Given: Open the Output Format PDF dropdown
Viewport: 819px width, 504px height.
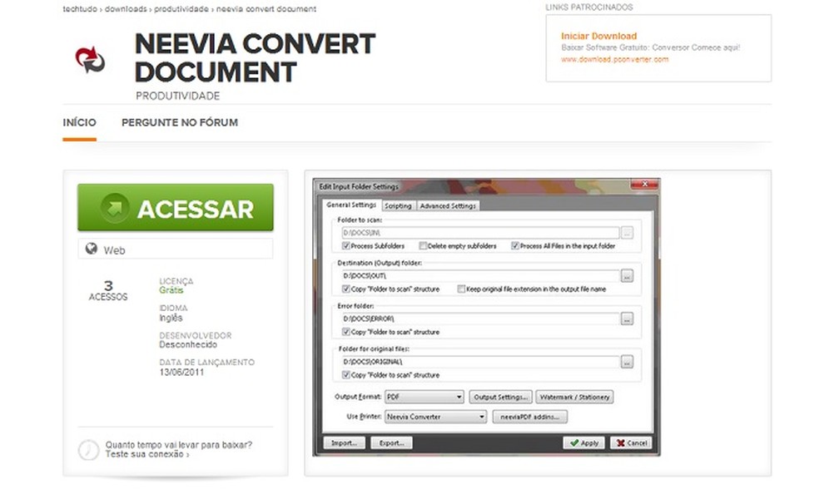Looking at the screenshot, I should [x=424, y=397].
